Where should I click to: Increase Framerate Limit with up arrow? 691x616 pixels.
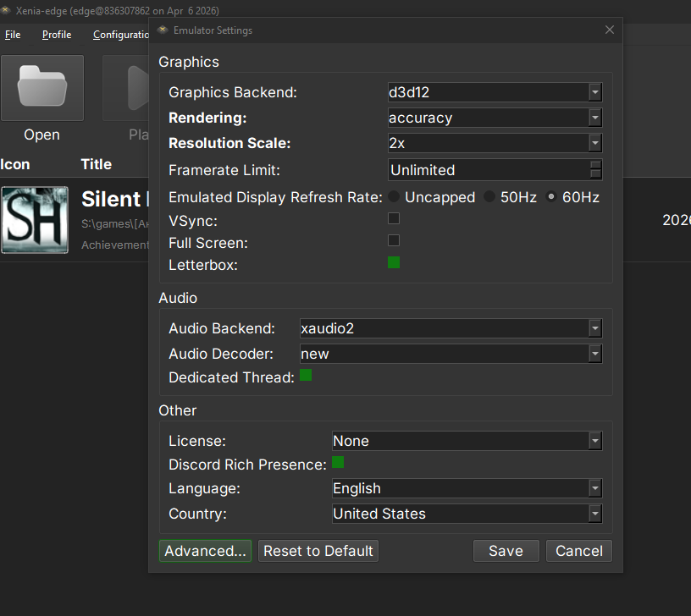[596, 165]
